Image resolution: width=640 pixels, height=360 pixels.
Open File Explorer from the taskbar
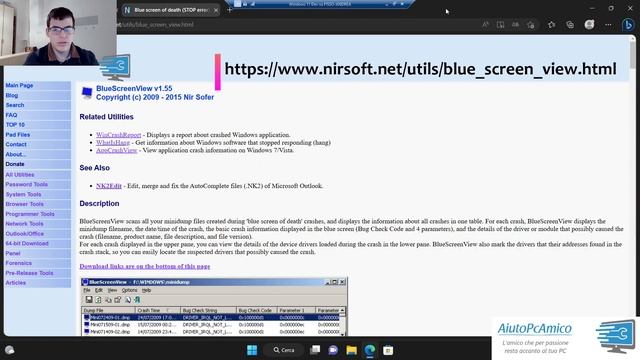[351, 350]
